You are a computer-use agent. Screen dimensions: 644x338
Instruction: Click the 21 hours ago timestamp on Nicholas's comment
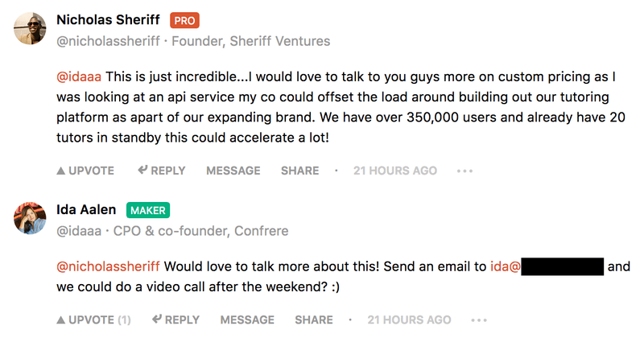pos(395,171)
